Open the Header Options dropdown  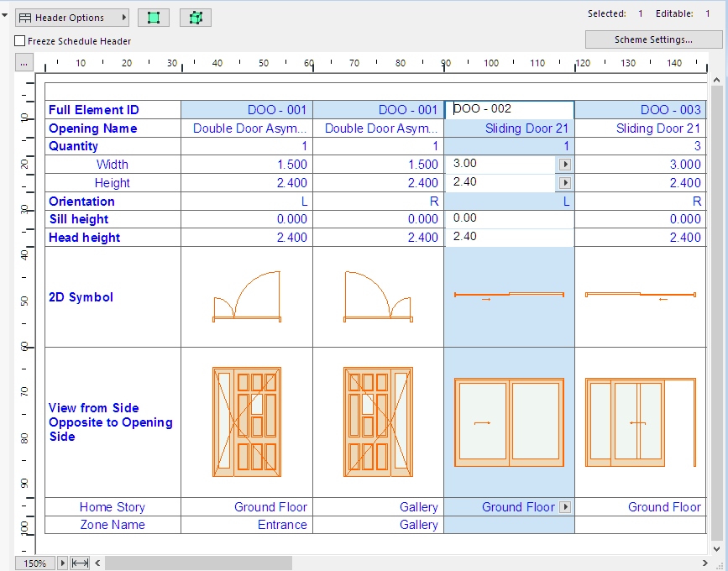click(x=72, y=18)
